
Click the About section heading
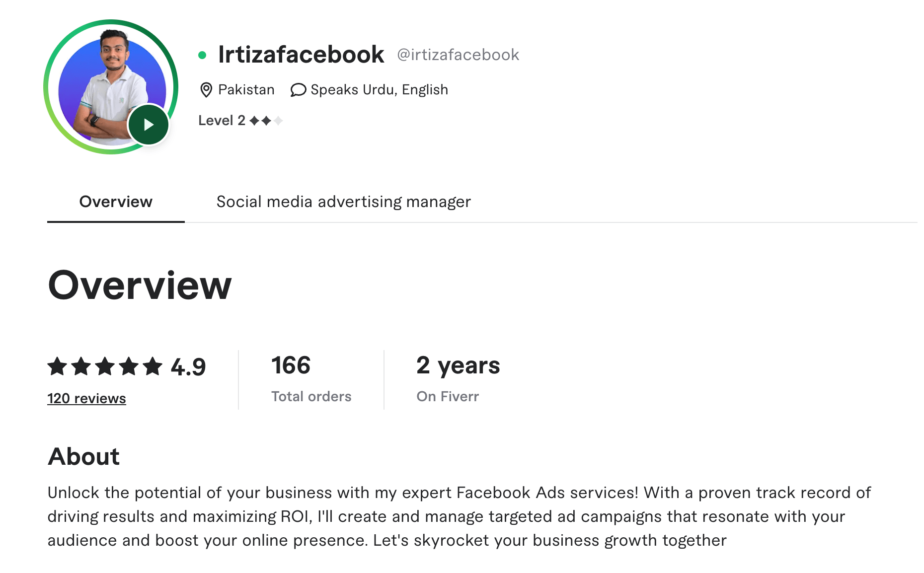tap(83, 456)
